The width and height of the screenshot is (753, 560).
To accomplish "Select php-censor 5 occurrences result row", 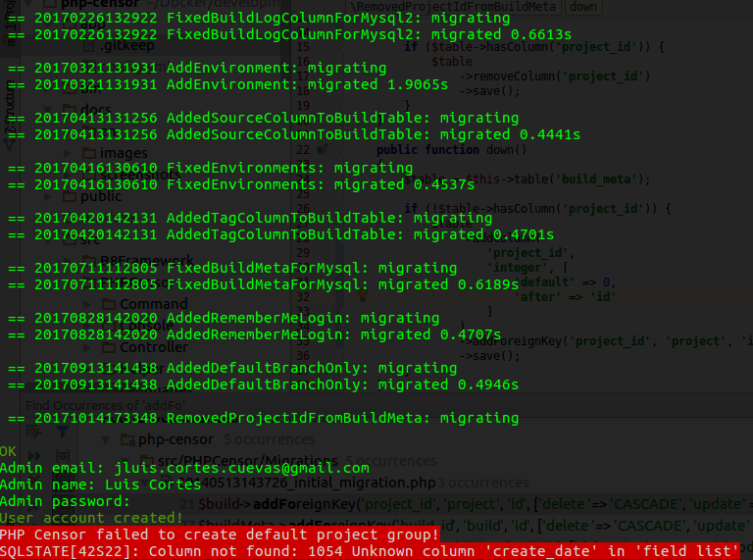I will tap(218, 439).
